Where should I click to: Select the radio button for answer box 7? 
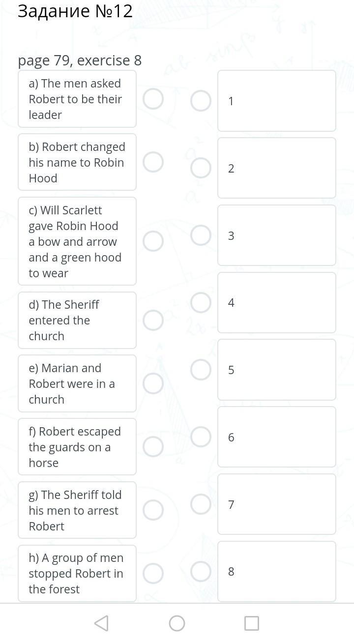(201, 504)
